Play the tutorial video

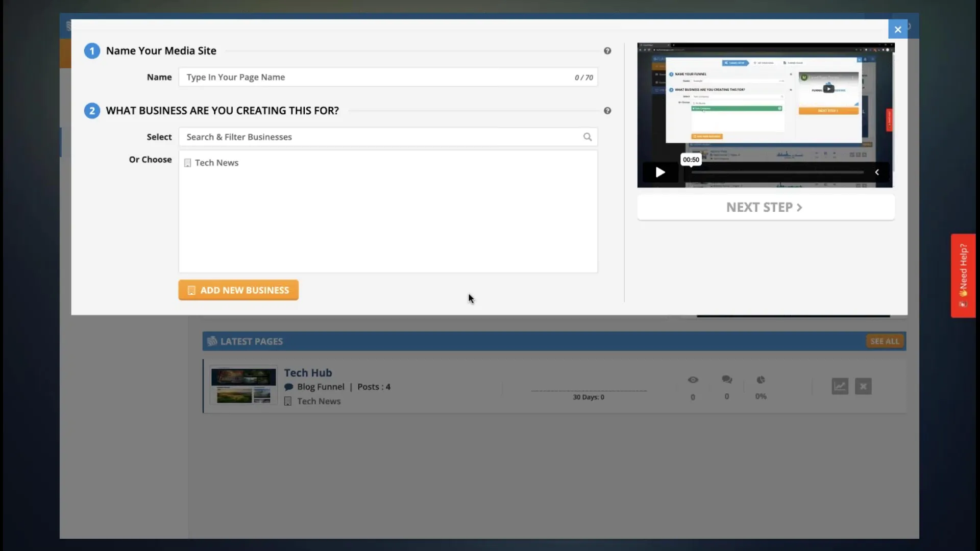point(660,172)
